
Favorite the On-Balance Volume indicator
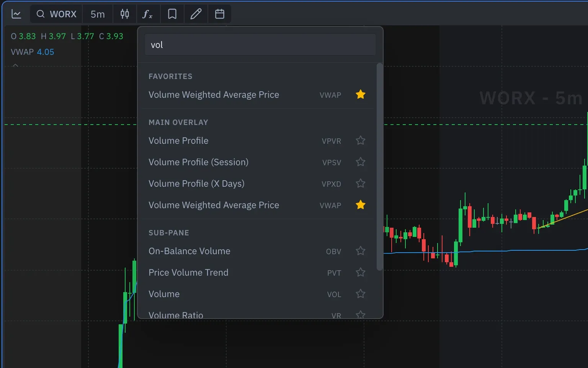pos(361,251)
